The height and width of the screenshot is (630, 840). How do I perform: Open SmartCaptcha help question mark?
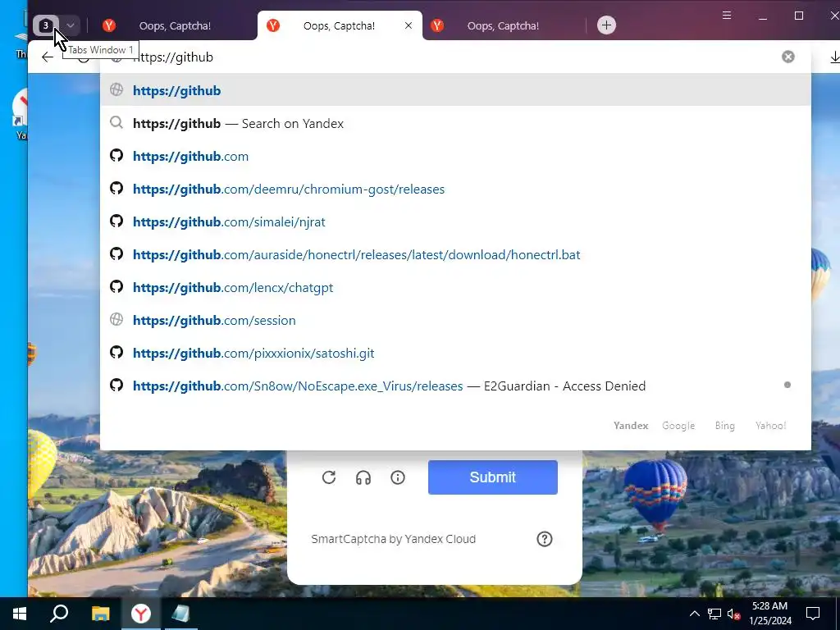pos(545,539)
